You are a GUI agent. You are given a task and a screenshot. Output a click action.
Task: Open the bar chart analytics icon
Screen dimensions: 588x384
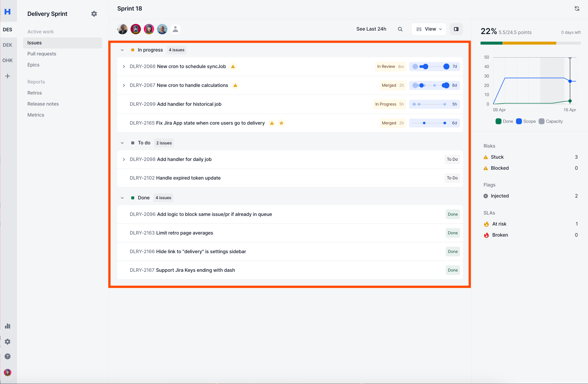8,326
